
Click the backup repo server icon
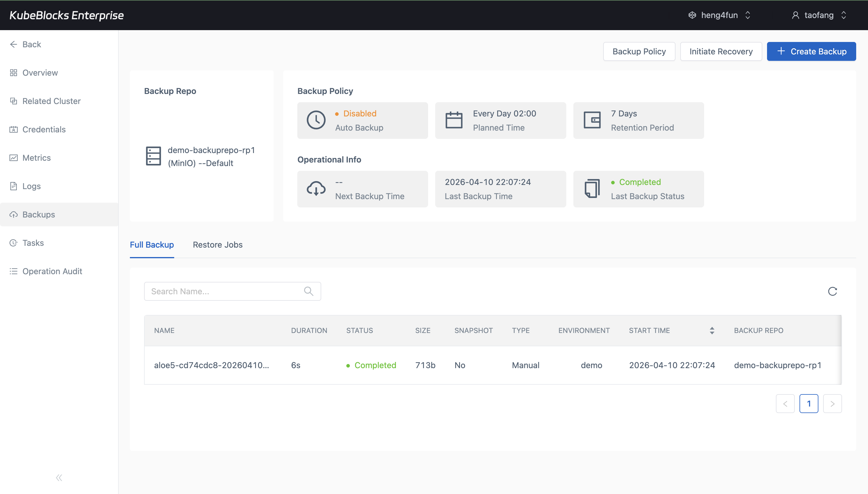point(153,156)
